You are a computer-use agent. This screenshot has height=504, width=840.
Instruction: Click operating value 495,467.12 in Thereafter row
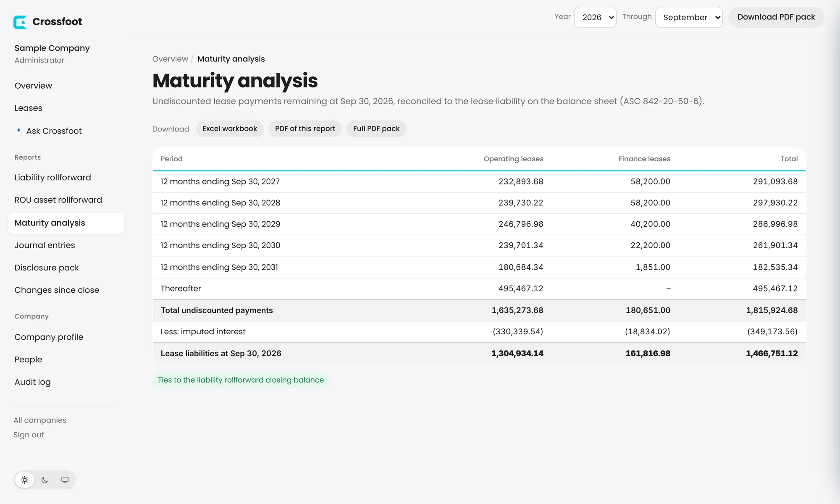(521, 289)
